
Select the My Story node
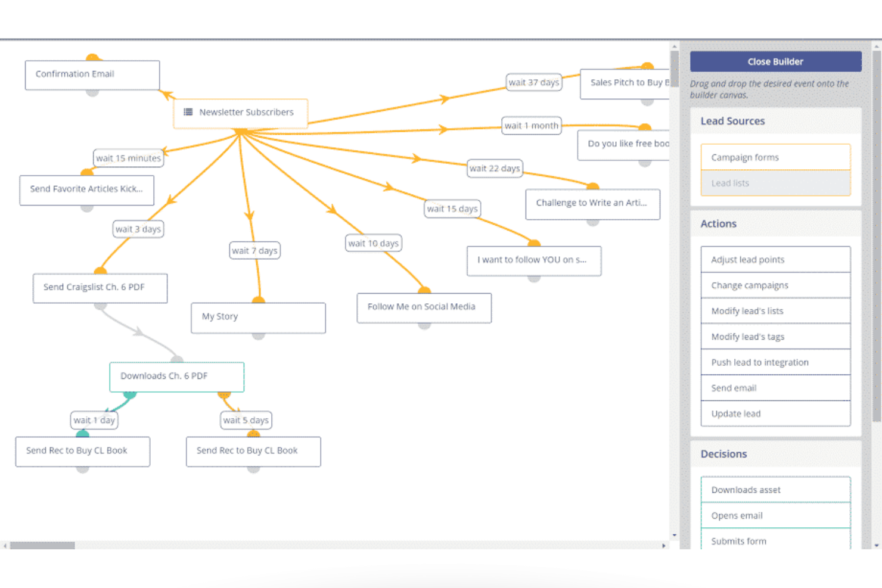coord(258,318)
